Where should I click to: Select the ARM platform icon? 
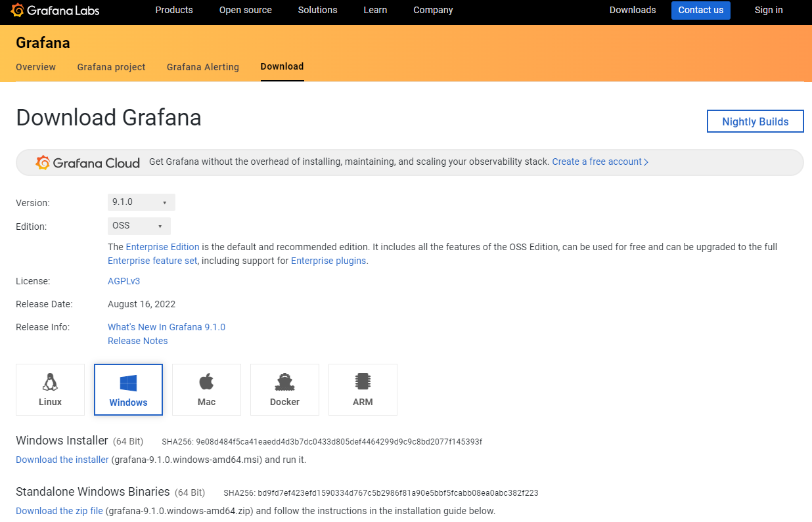coord(363,389)
